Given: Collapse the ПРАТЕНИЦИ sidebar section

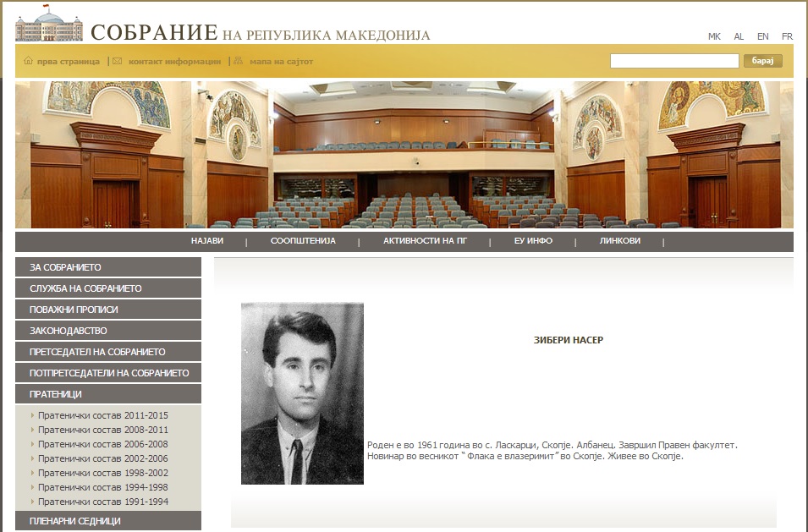Looking at the screenshot, I should pyautogui.click(x=107, y=394).
